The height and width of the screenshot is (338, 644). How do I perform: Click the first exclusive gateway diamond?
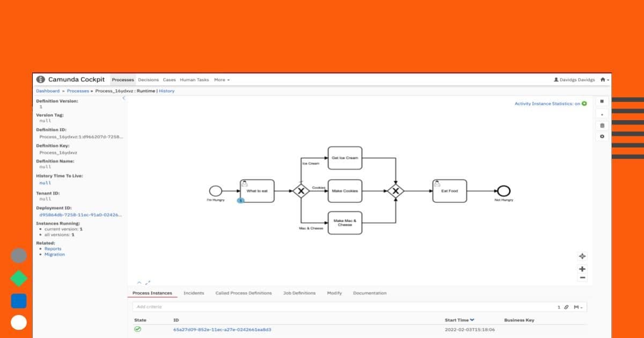(x=301, y=191)
